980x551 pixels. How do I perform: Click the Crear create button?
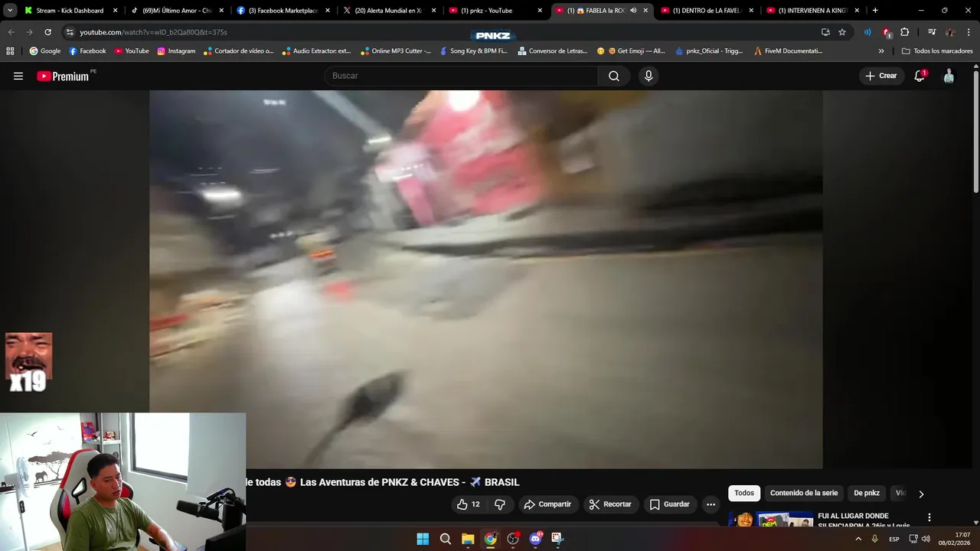coord(880,76)
